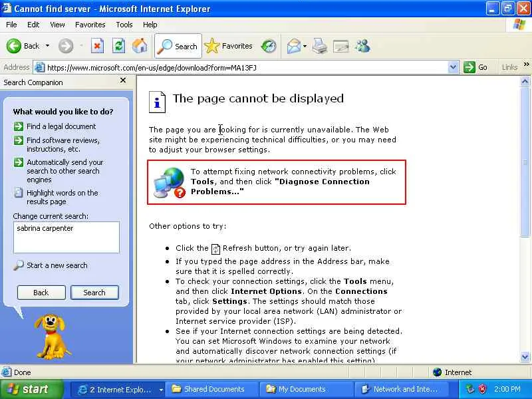Click the network connection tray icon
This screenshot has height=399, width=532.
coord(470,389)
